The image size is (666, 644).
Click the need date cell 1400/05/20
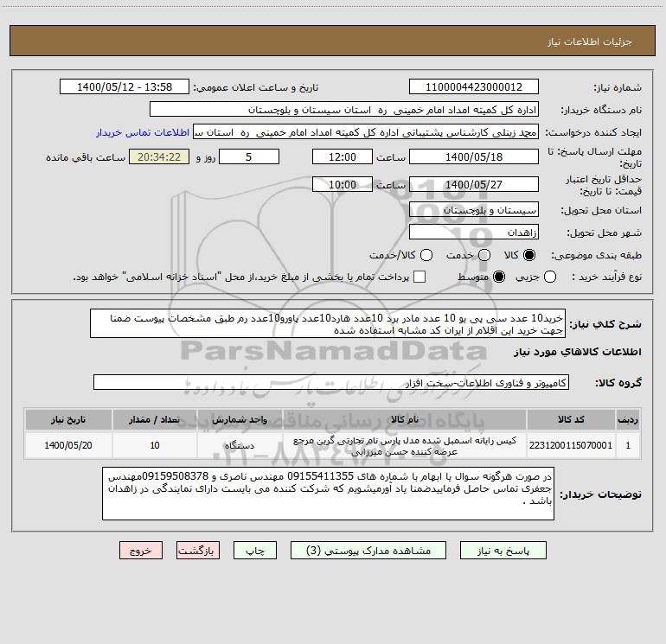68,445
